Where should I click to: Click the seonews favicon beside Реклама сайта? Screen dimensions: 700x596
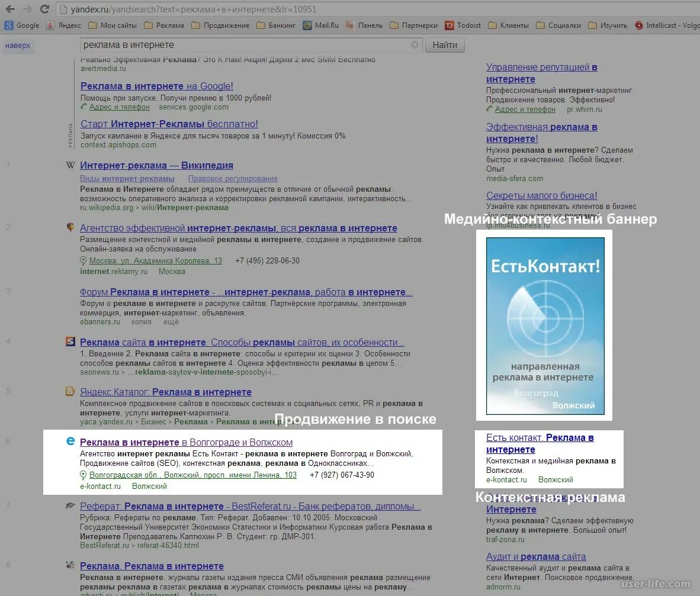pos(70,342)
